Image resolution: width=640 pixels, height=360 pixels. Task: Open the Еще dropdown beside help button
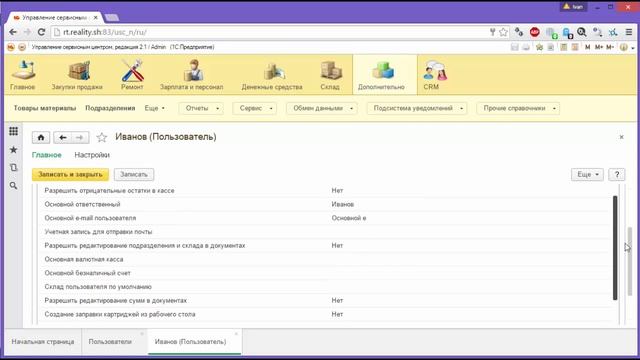click(587, 174)
